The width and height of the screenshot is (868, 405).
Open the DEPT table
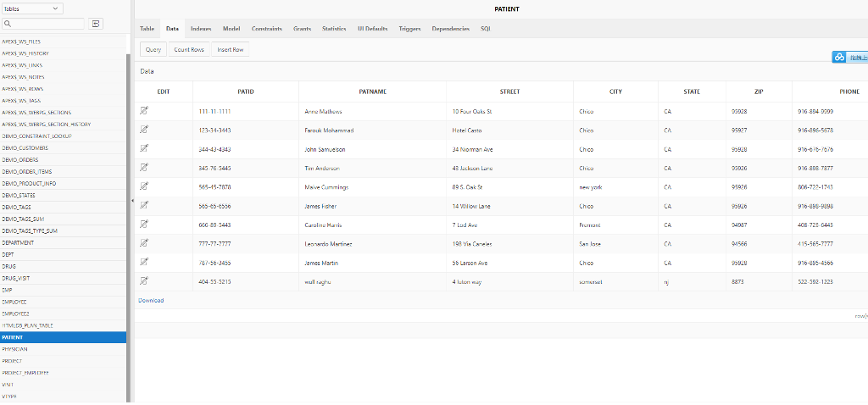pyautogui.click(x=63, y=254)
